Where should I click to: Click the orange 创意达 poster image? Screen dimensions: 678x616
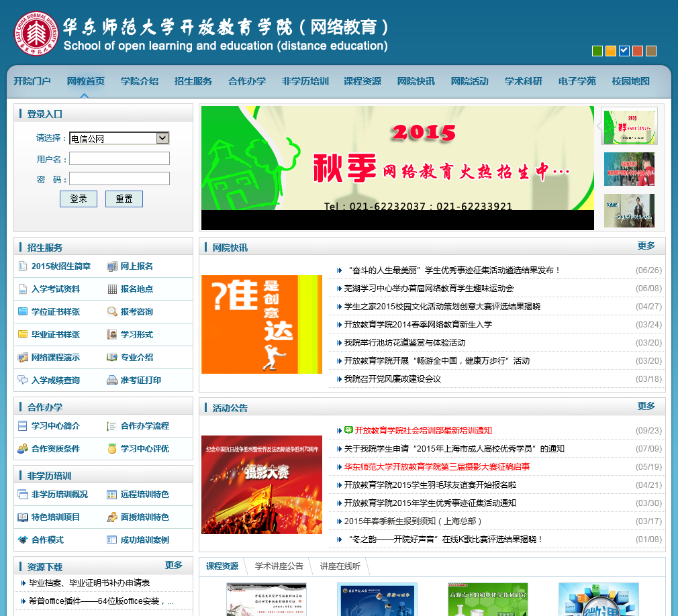pyautogui.click(x=262, y=324)
